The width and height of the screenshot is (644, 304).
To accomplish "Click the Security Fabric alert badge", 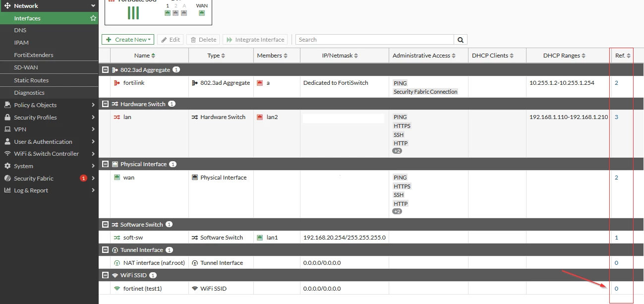I will click(83, 179).
